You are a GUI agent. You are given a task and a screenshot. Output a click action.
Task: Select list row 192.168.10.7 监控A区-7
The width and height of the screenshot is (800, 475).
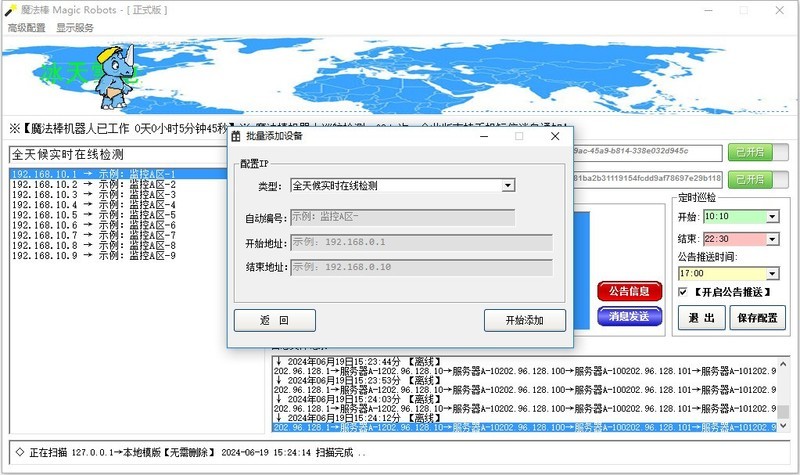pos(118,235)
